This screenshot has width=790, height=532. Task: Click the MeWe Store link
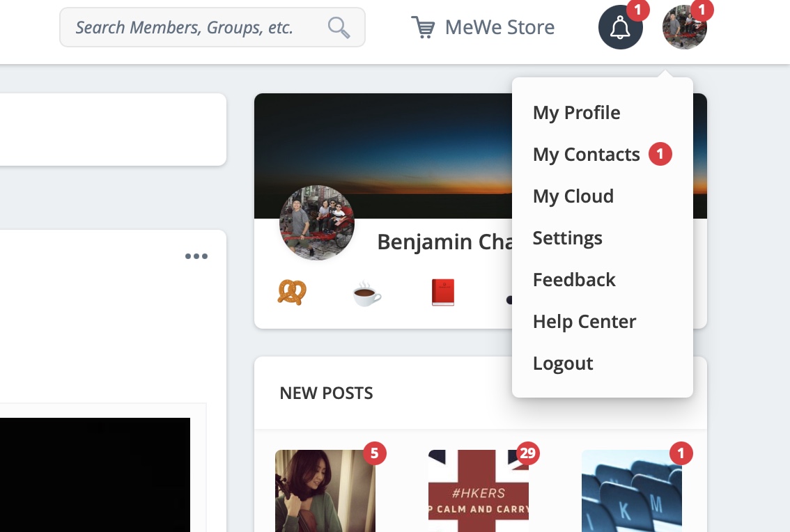pyautogui.click(x=499, y=27)
